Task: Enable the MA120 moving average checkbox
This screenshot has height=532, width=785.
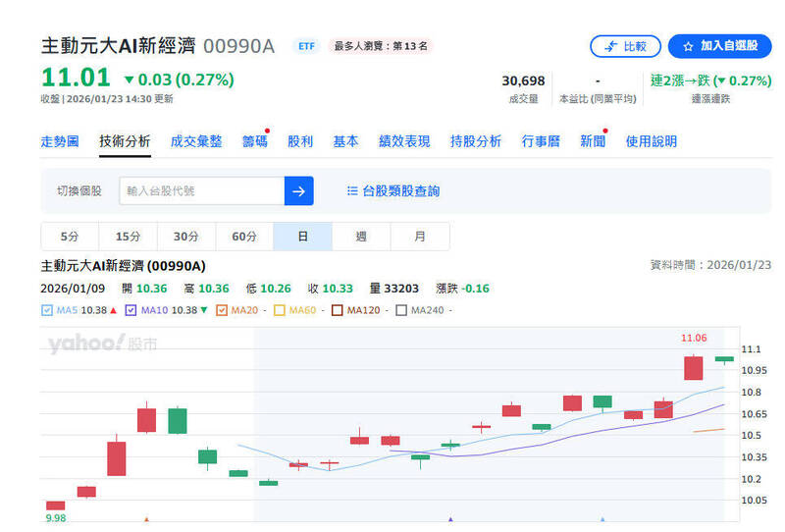Action: point(337,310)
